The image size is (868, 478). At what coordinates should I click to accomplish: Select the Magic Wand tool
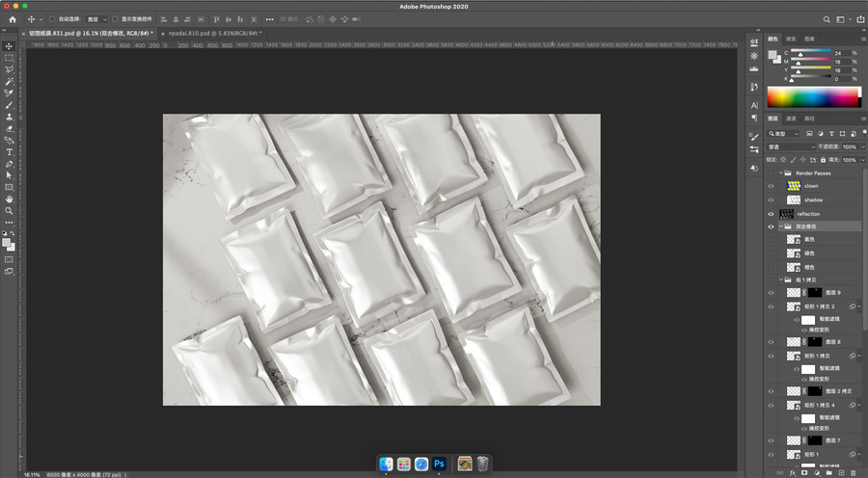(9, 81)
